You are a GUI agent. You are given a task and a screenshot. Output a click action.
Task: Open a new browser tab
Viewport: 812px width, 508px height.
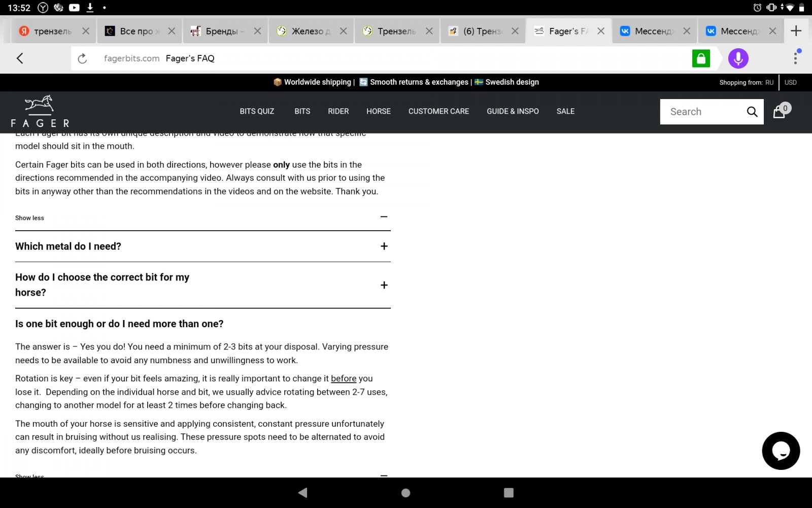(x=796, y=31)
